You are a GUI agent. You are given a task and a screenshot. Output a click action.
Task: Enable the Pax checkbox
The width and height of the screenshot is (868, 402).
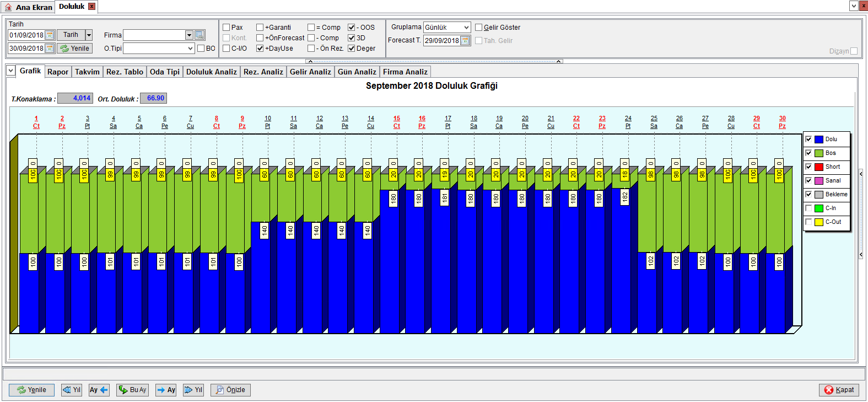(226, 28)
